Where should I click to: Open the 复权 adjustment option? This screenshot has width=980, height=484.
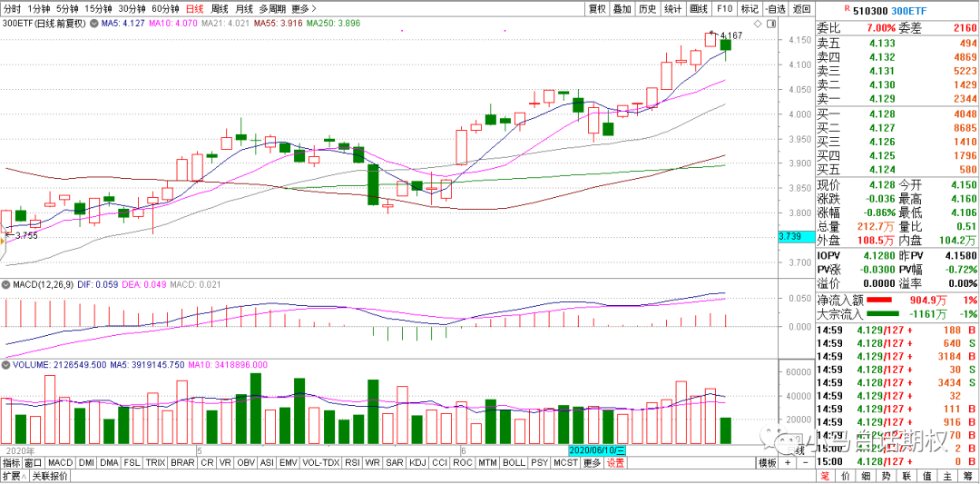pos(597,9)
